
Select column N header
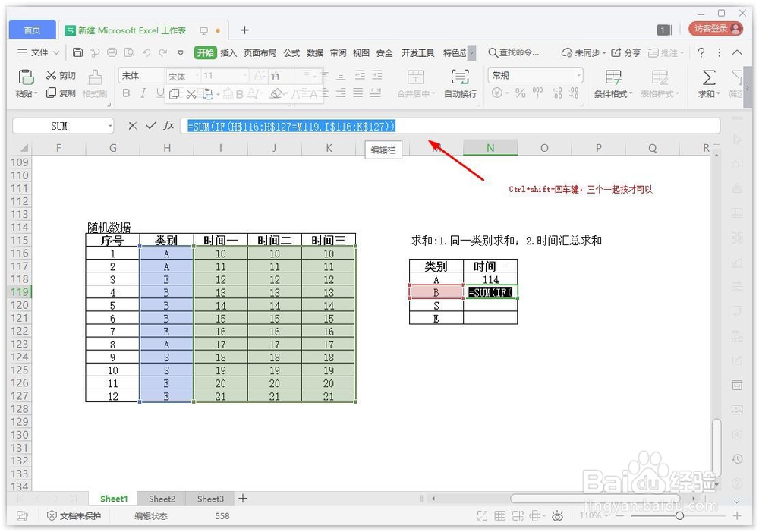[x=490, y=148]
